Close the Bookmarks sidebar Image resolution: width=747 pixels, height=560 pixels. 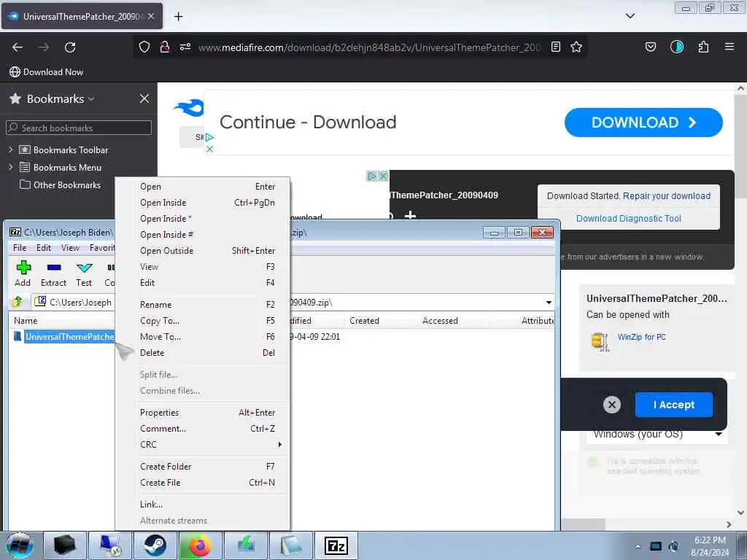point(144,98)
